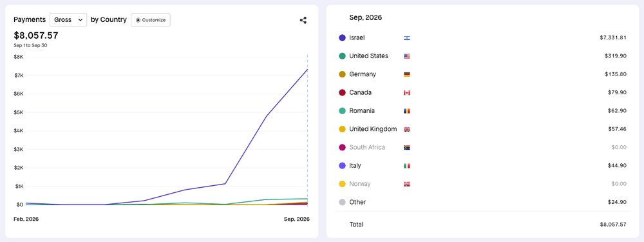Click the Feb, 2026 axis label

pyautogui.click(x=26, y=219)
